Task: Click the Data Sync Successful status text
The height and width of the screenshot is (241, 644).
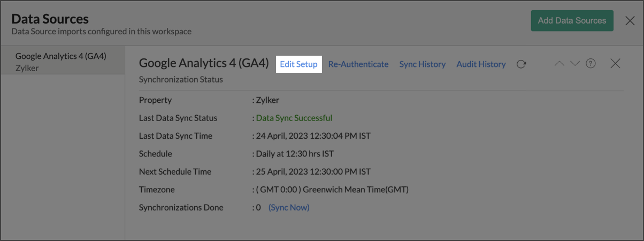Action: 294,118
